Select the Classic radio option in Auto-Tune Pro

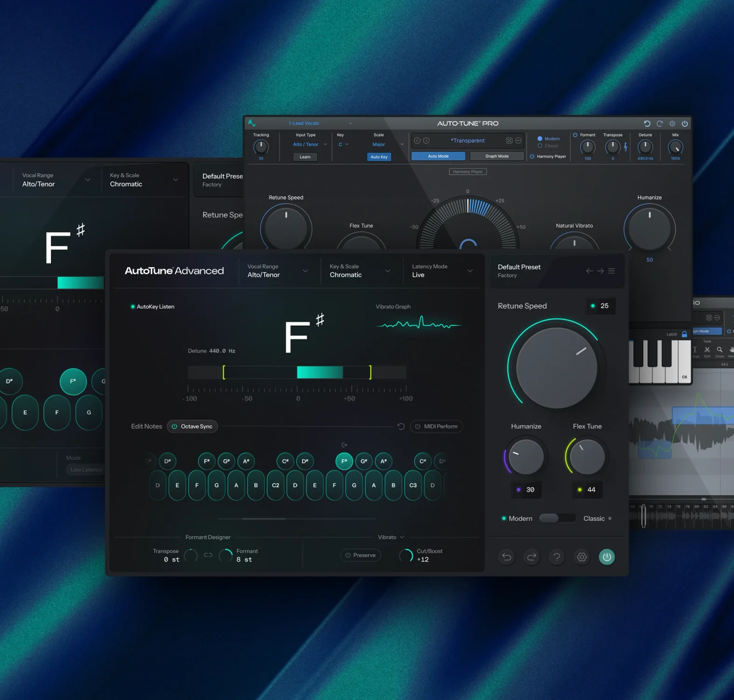548,146
